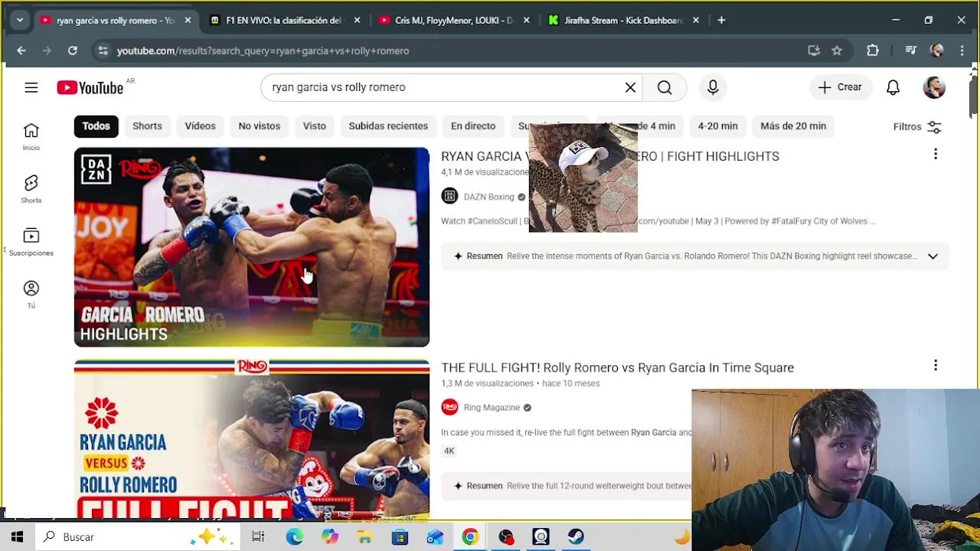Submit search with the magnifier button

click(665, 87)
